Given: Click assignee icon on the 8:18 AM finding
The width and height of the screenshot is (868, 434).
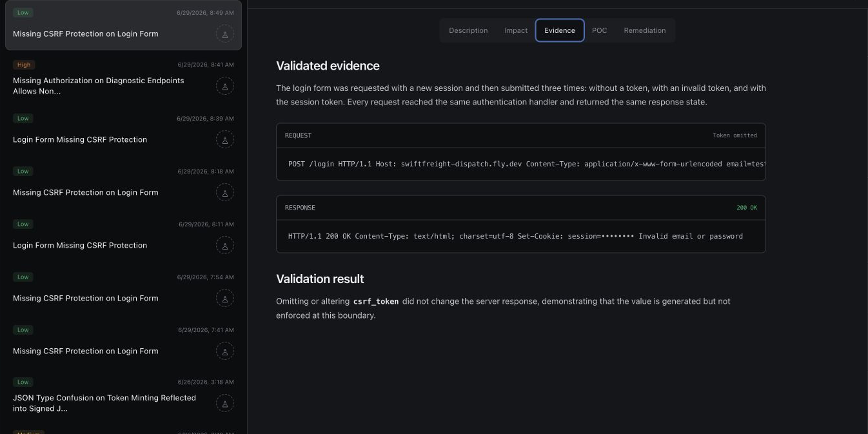Looking at the screenshot, I should [x=224, y=192].
